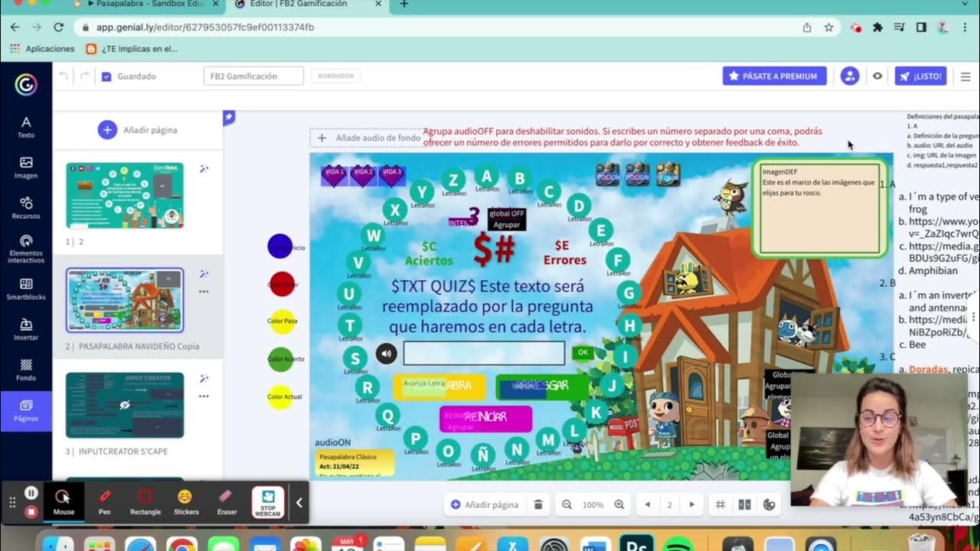Click the redo arrow
Screen dimensions: 980x551
coord(84,76)
